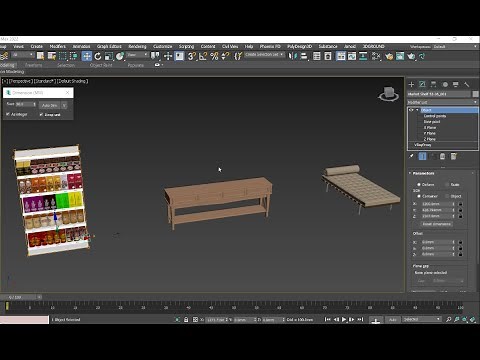Open the Modifiers menu

[x=58, y=46]
